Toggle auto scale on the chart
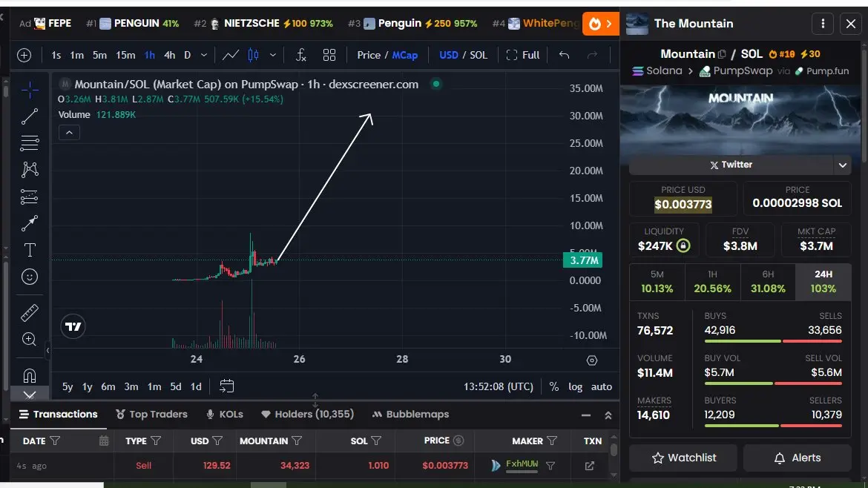The width and height of the screenshot is (868, 488). tap(601, 386)
